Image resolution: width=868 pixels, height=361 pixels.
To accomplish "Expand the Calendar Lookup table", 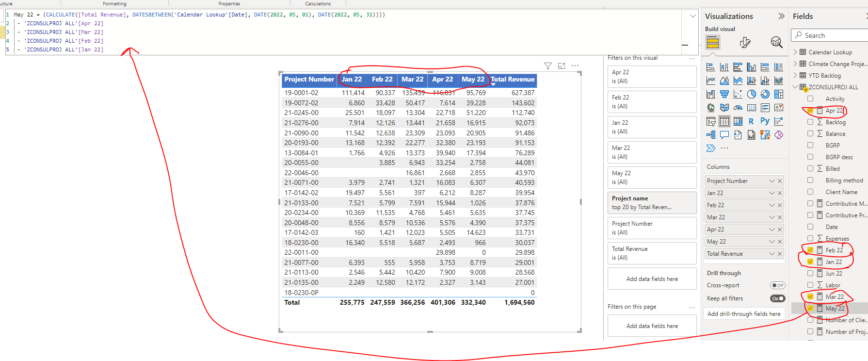I will point(795,52).
